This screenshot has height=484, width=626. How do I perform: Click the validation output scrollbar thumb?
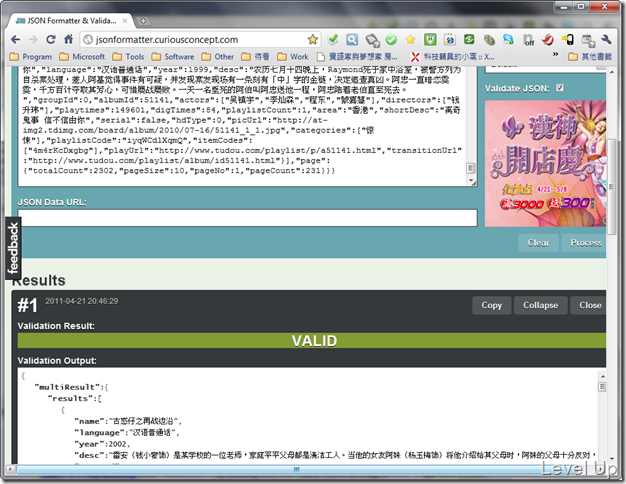(602, 387)
